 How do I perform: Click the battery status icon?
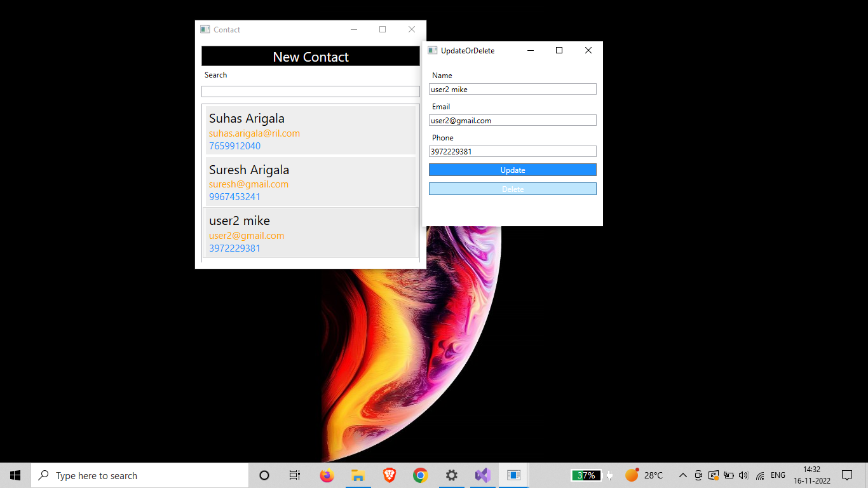(x=728, y=475)
